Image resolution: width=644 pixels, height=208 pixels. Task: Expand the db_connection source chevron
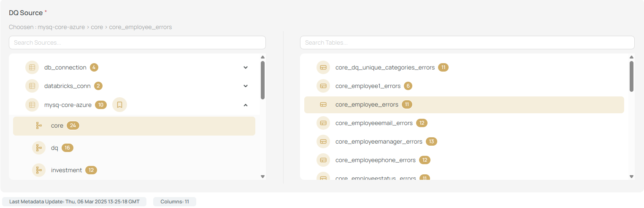(x=246, y=67)
